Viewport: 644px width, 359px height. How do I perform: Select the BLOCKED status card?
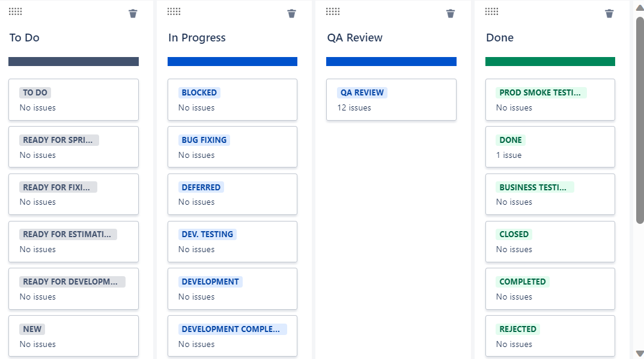(x=232, y=99)
